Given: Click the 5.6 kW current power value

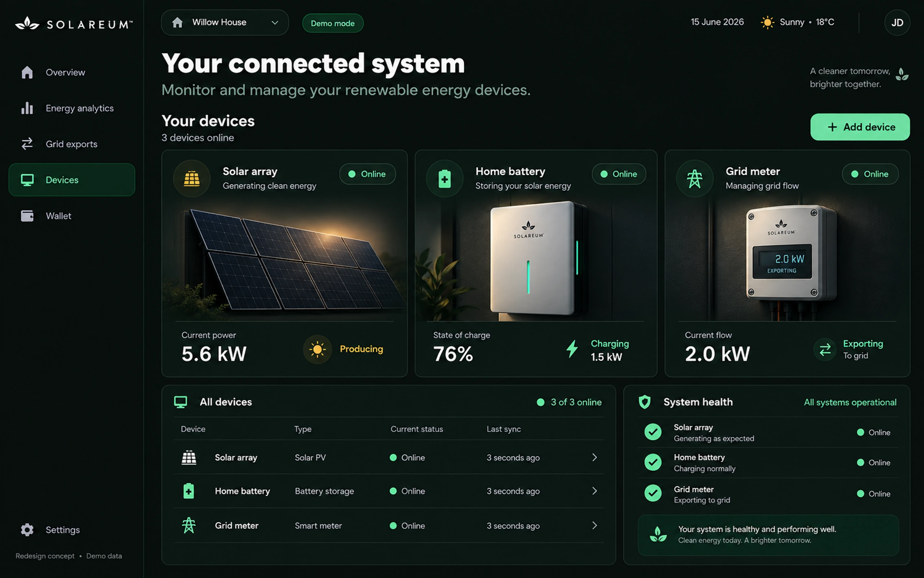Looking at the screenshot, I should [214, 354].
